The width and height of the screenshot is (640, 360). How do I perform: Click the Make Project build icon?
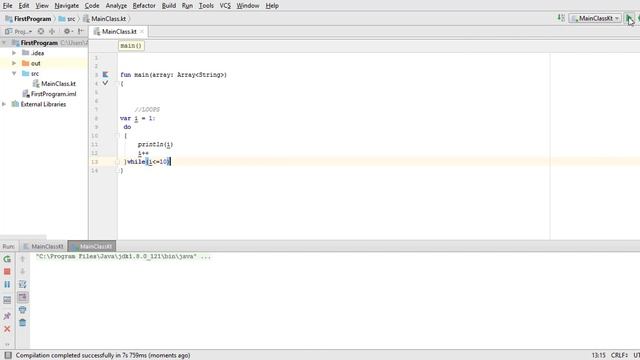click(x=561, y=18)
